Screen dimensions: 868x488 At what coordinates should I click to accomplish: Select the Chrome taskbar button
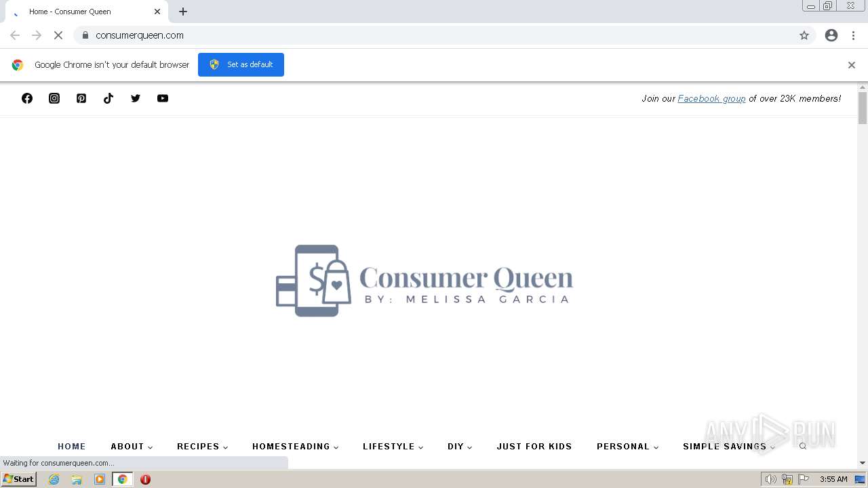(x=123, y=479)
